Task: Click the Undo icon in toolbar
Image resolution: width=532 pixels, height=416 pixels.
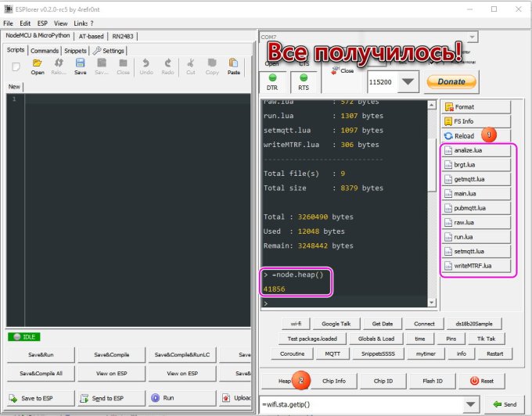Action: 146,66
